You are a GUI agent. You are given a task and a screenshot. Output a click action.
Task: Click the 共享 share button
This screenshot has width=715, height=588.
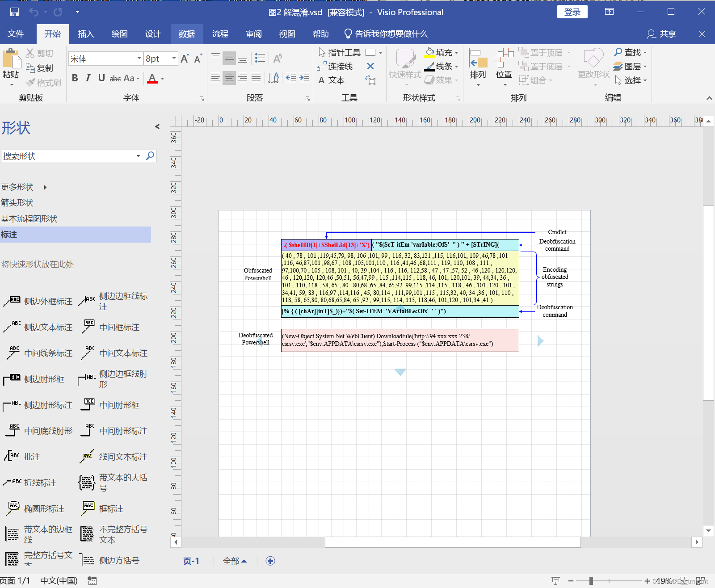tap(661, 34)
